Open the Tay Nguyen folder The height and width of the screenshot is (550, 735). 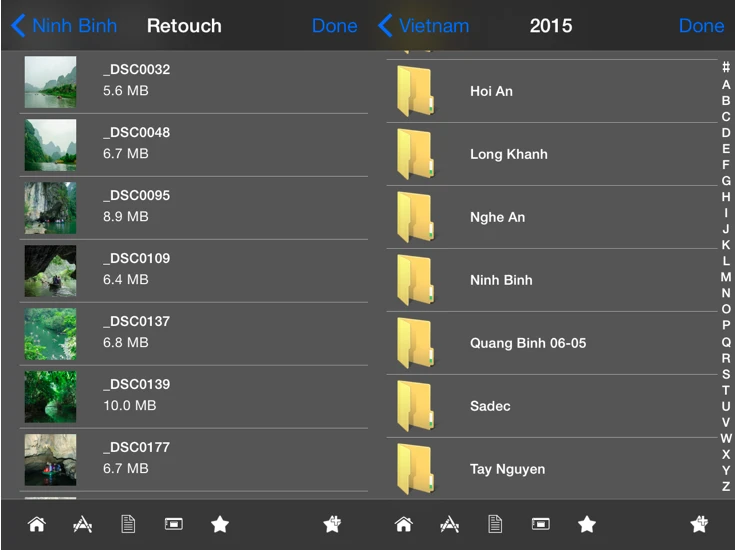tap(507, 469)
